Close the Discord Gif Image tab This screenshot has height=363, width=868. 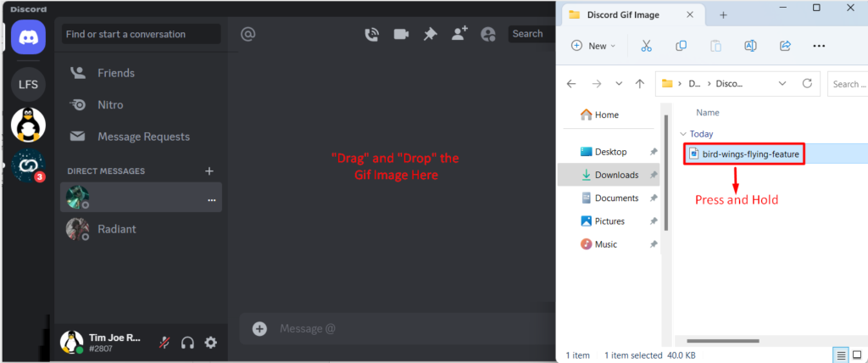[x=690, y=15]
